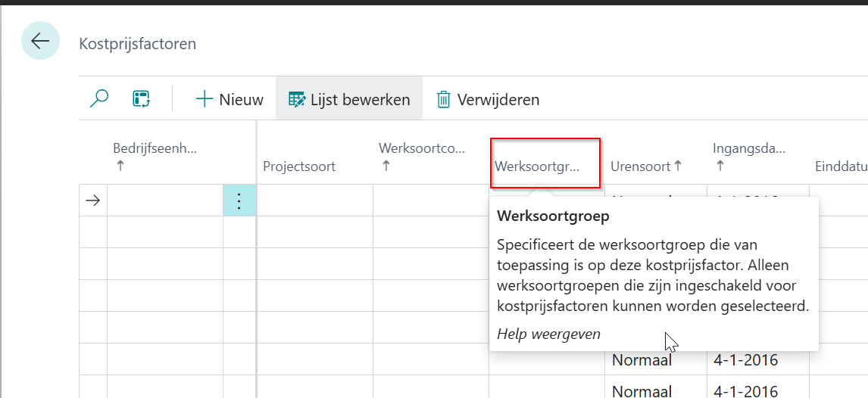Toggle the Lijst bewerken mode
Screen dimensions: 868x398
pyautogui.click(x=349, y=99)
